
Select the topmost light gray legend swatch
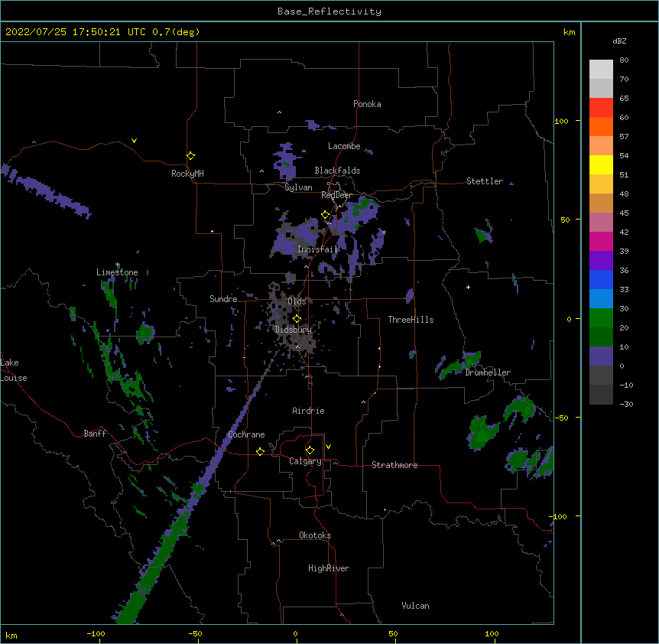[601, 70]
